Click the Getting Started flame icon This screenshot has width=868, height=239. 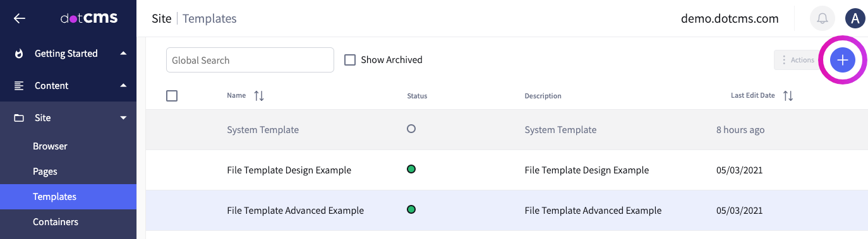(x=20, y=54)
